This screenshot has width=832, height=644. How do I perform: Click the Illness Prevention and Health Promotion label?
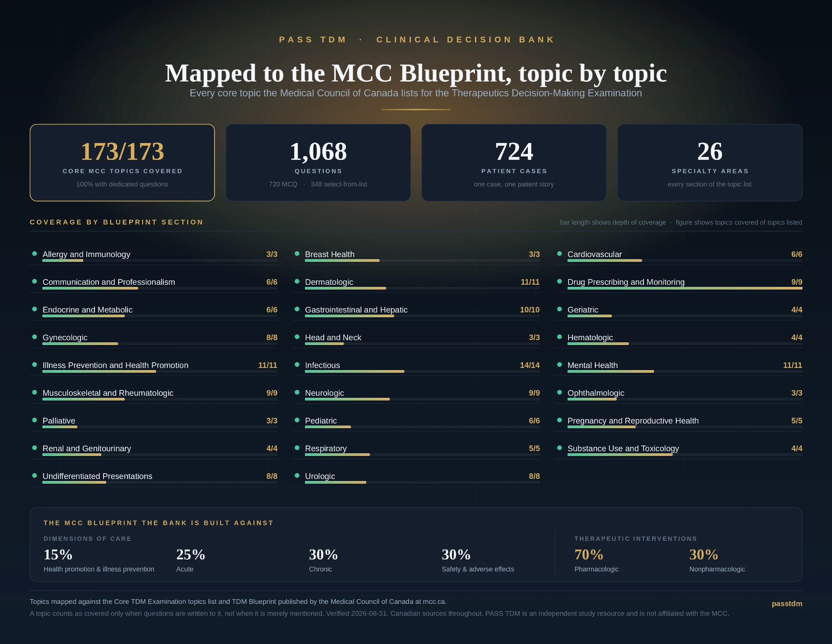(115, 365)
